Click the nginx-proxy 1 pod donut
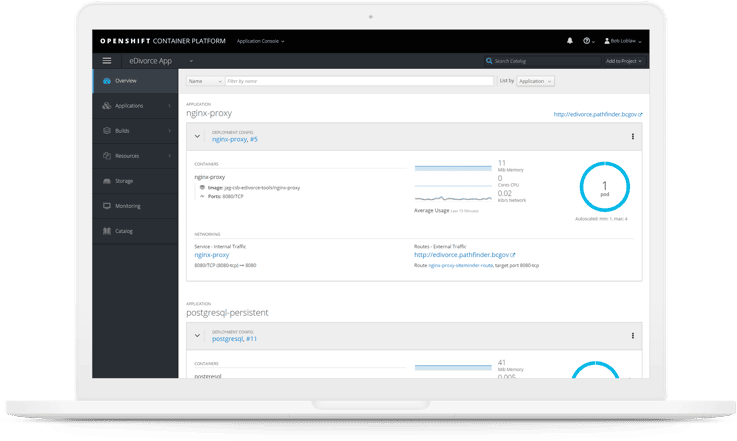Image resolution: width=737 pixels, height=441 pixels. coord(604,187)
